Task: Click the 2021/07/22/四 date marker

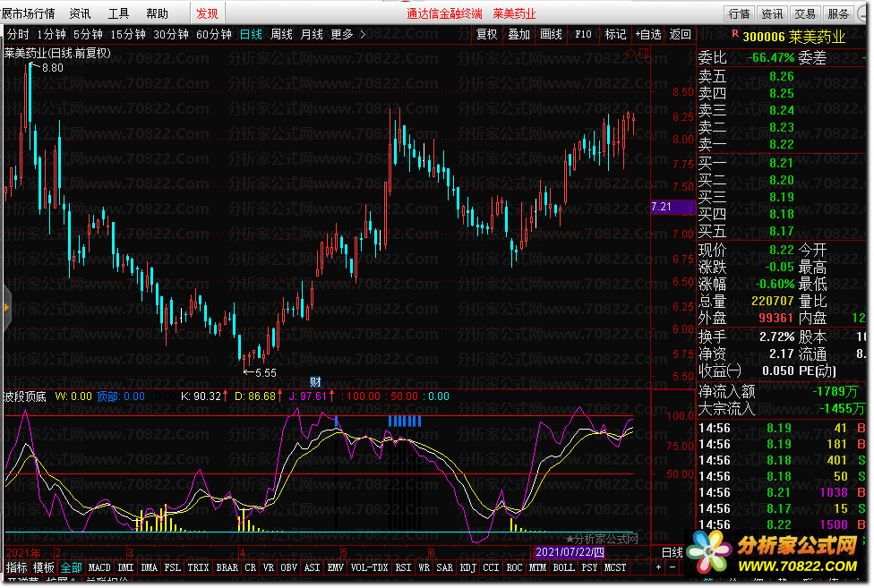Action: tap(570, 552)
